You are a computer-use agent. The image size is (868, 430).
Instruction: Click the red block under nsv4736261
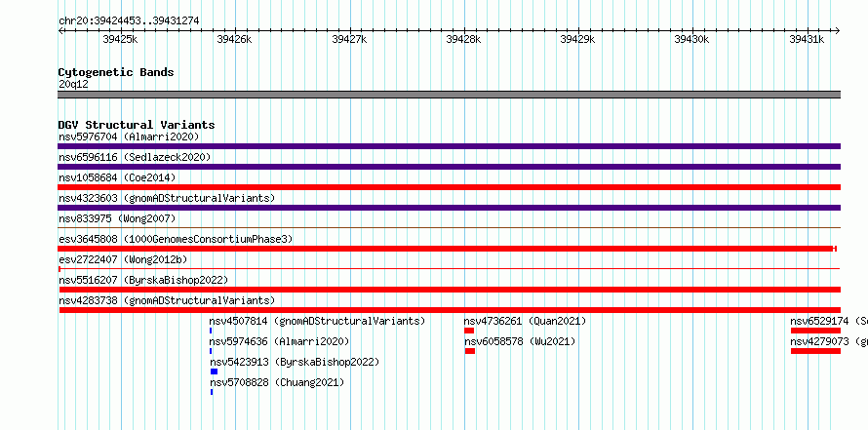point(469,331)
